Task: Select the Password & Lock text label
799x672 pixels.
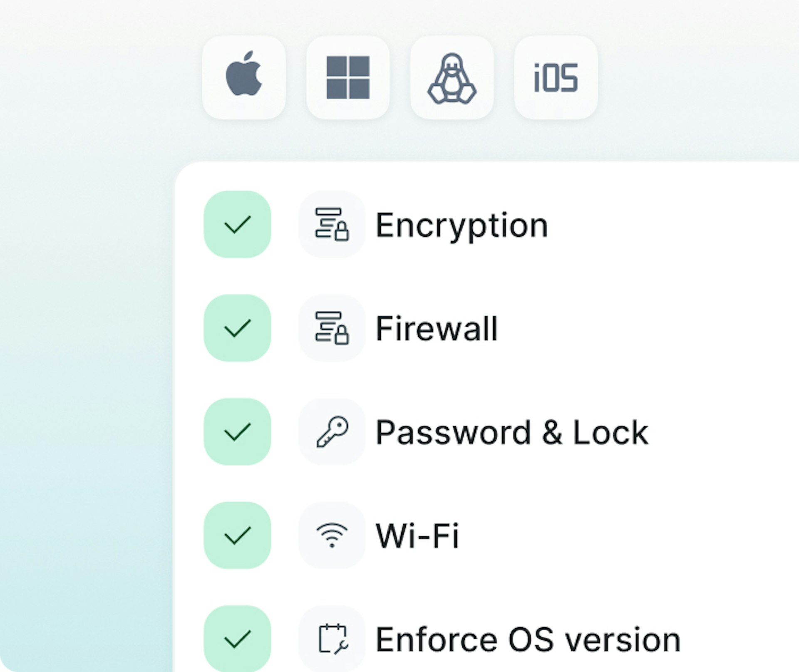Action: tap(512, 432)
